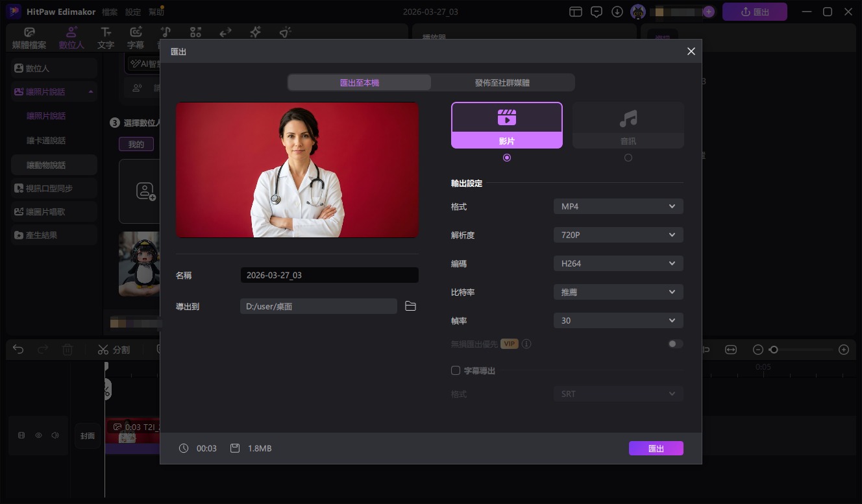Click the sparkle effects icon in the top toolbar
Screen dimensions: 862x504
pyautogui.click(x=254, y=32)
